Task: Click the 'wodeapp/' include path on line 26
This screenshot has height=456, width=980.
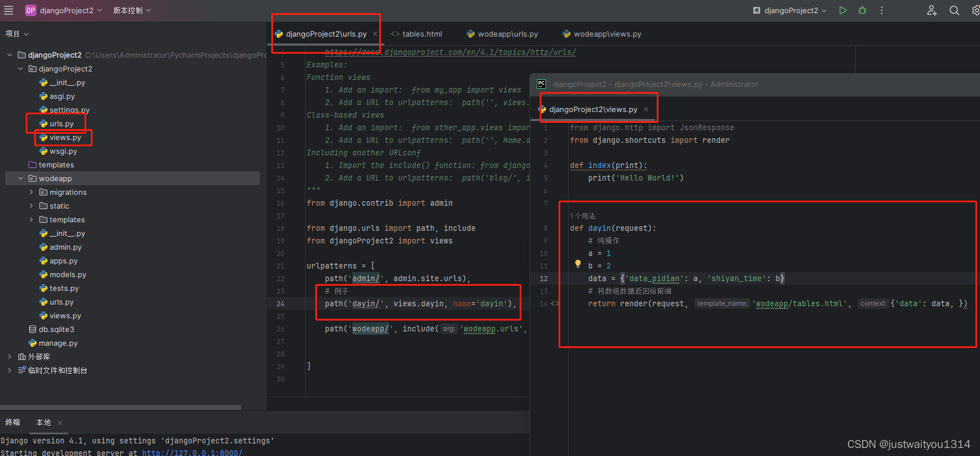Action: (370, 329)
